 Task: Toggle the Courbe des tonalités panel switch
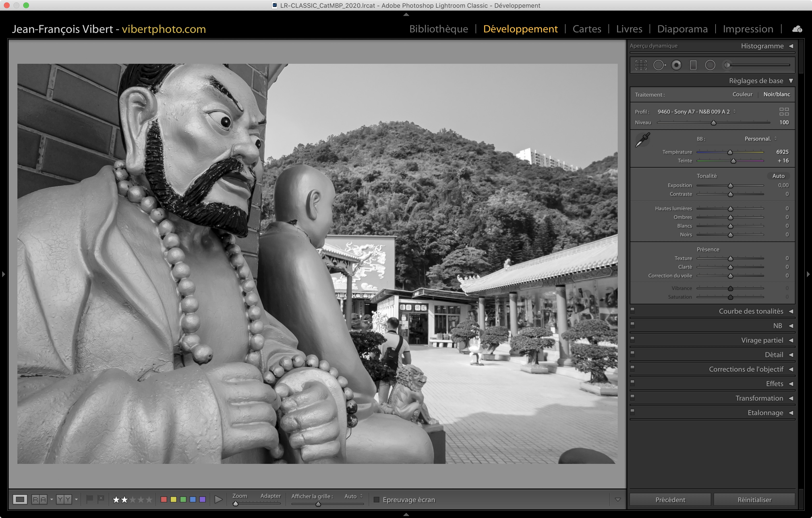coord(633,310)
